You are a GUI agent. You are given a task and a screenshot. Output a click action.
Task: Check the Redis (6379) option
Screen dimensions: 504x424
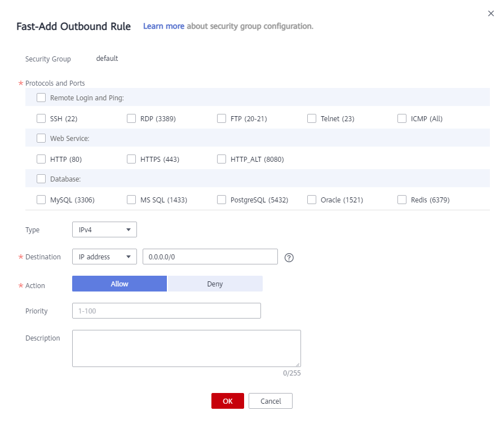[x=402, y=200]
